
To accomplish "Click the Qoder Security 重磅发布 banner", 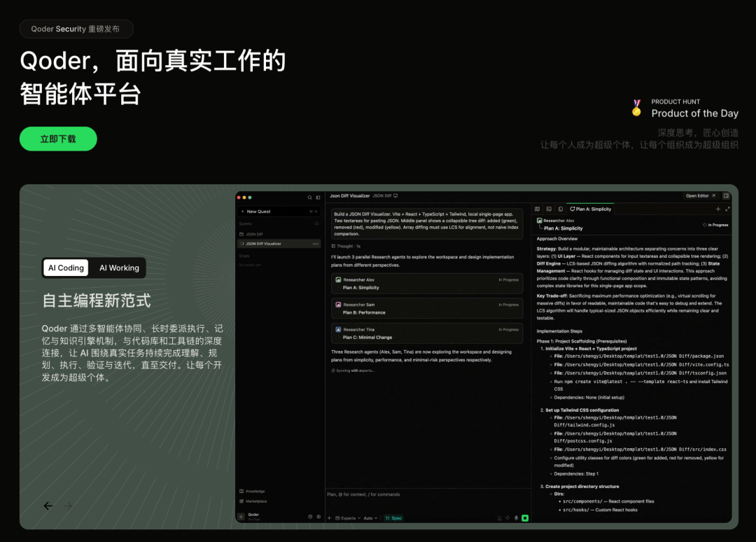I will click(x=76, y=29).
